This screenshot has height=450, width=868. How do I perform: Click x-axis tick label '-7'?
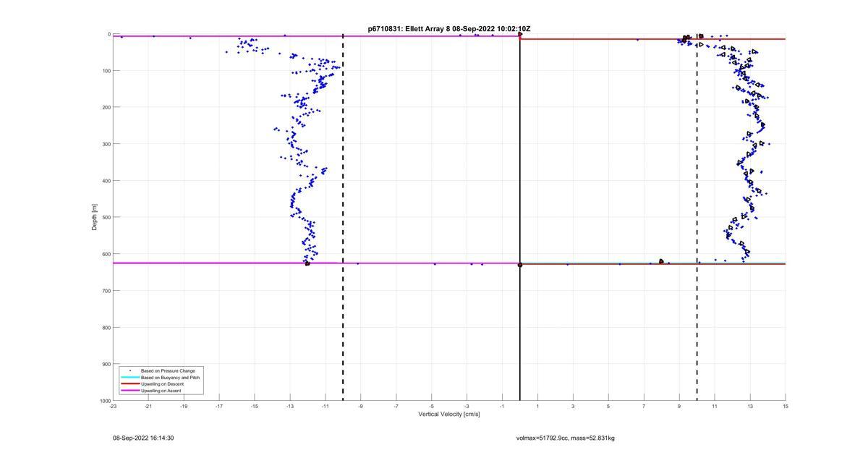[396, 406]
